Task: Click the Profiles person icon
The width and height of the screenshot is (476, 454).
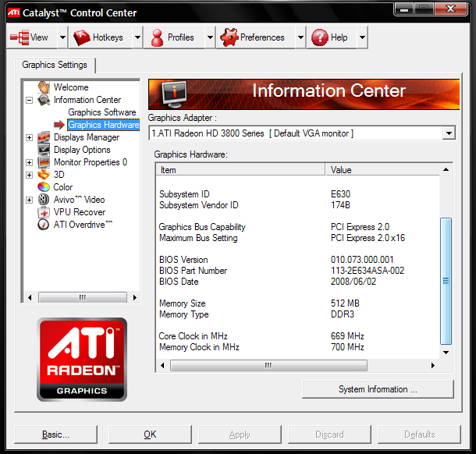Action: tap(158, 37)
